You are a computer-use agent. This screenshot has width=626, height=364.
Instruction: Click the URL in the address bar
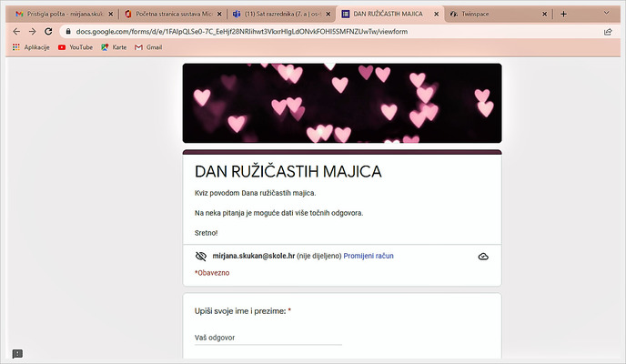coord(242,32)
